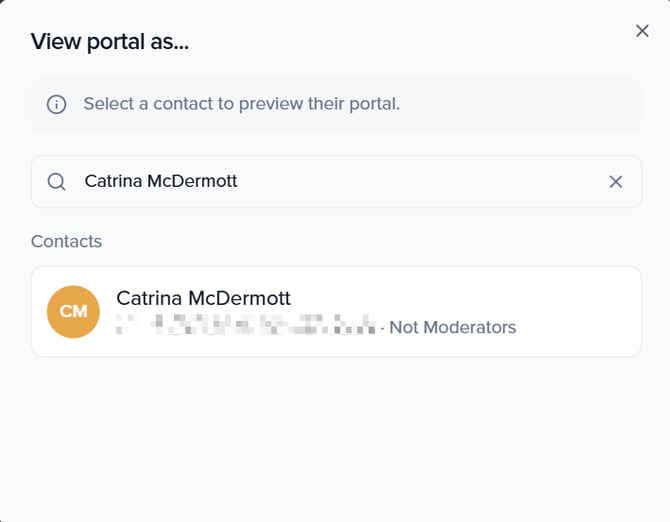The height and width of the screenshot is (522, 670).
Task: Click the info circle icon
Action: tap(57, 104)
